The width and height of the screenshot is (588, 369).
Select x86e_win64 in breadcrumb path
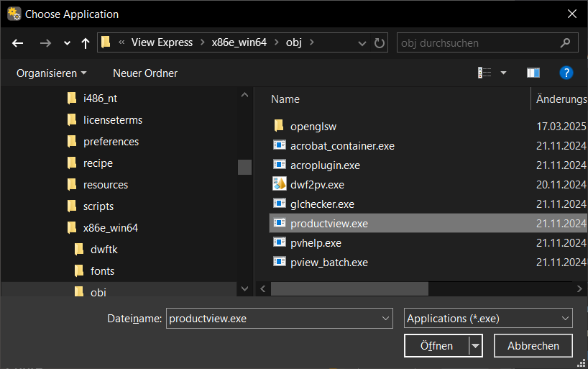239,42
